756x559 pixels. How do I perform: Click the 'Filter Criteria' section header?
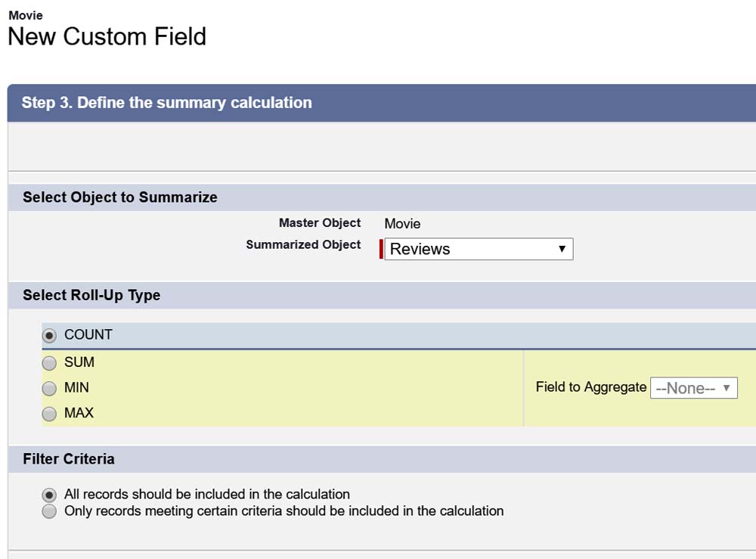(69, 459)
